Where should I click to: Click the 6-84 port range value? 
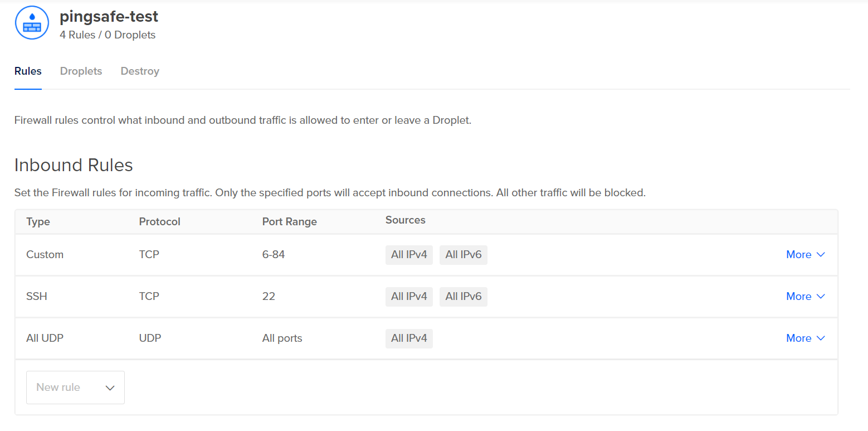click(x=274, y=255)
